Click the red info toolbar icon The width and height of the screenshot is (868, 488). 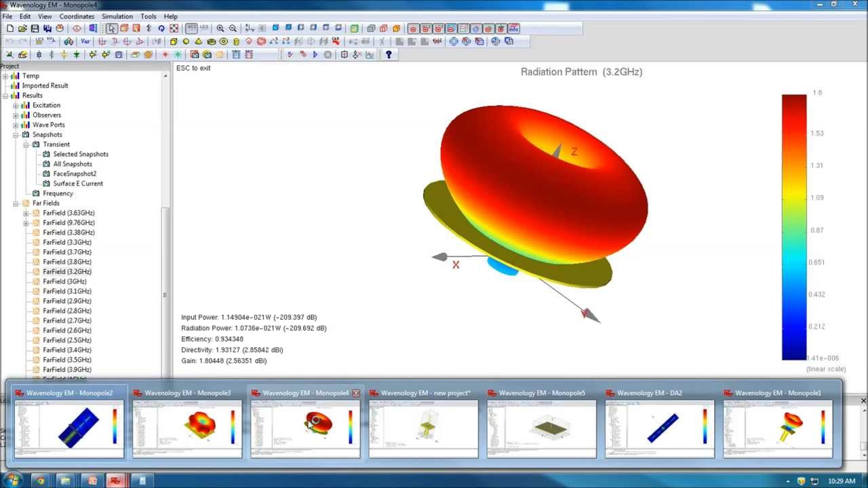[x=513, y=28]
